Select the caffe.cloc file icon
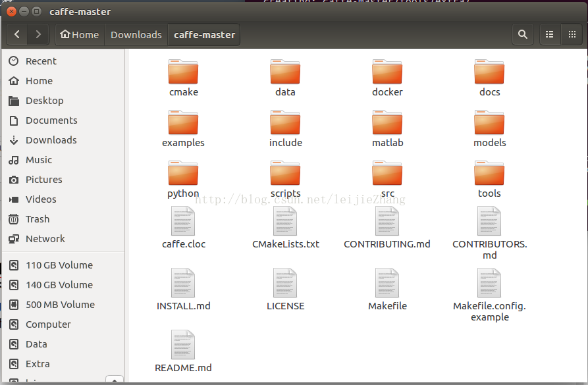Screen dimensions: 588x385 [x=183, y=221]
